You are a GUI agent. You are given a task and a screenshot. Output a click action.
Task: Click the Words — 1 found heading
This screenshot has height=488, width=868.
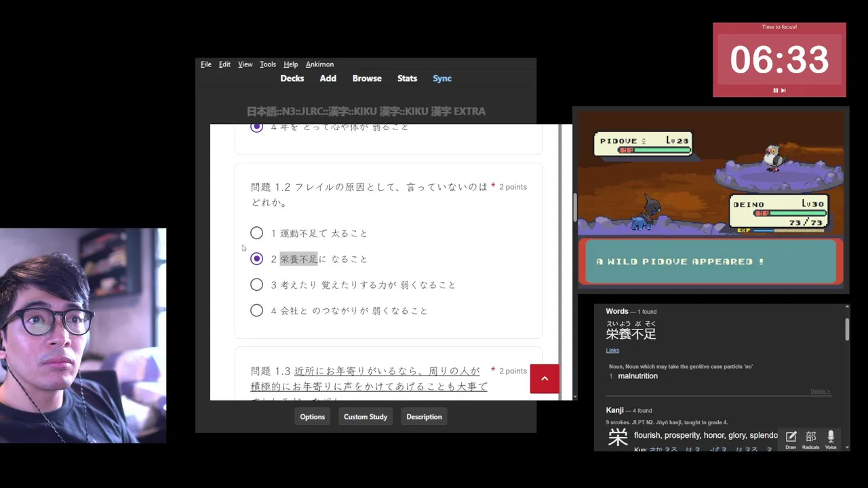(631, 312)
